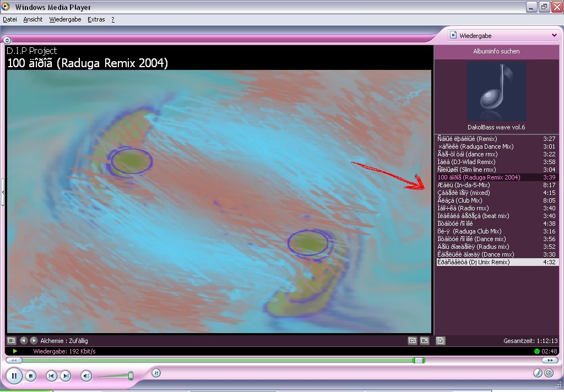Viewport: 564px width, 392px height.
Task: Switch to skin mode icon
Action: pyautogui.click(x=549, y=373)
